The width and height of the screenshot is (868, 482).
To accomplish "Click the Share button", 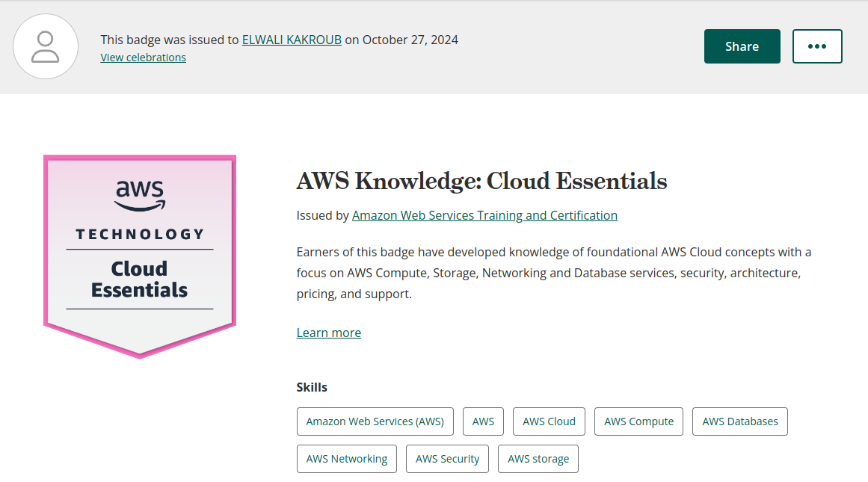I will point(742,46).
